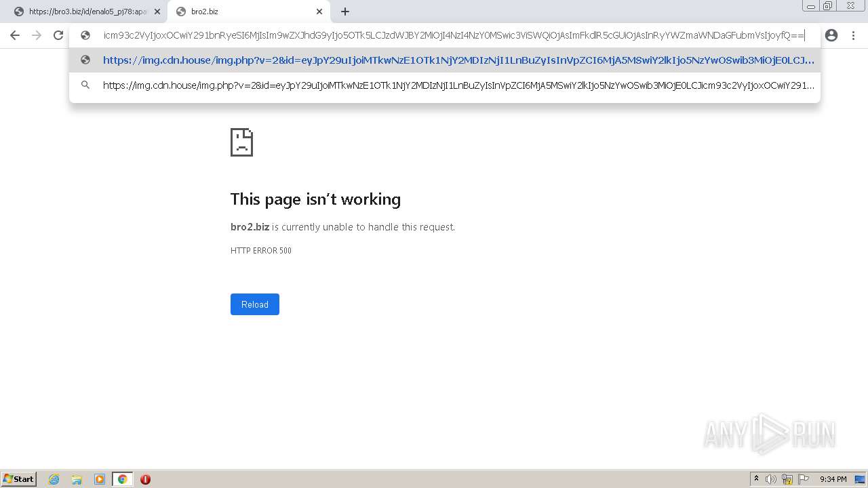The height and width of the screenshot is (488, 868).
Task: Close the bro3.biz tab
Action: pos(157,12)
